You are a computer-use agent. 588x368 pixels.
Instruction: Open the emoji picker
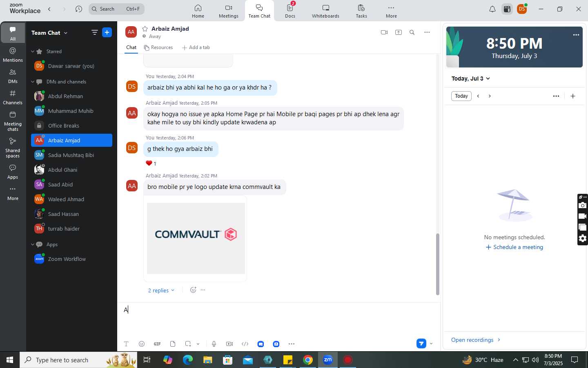(142, 344)
